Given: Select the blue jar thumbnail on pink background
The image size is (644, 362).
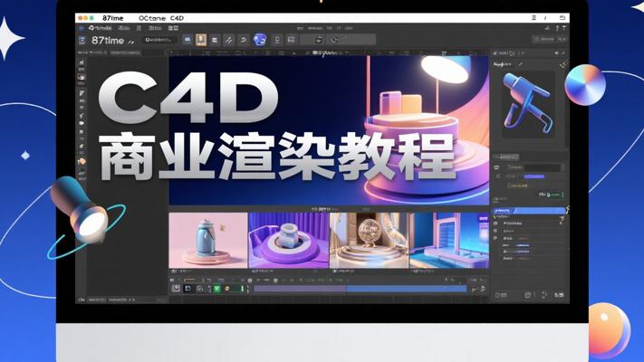Looking at the screenshot, I should pyautogui.click(x=208, y=240).
